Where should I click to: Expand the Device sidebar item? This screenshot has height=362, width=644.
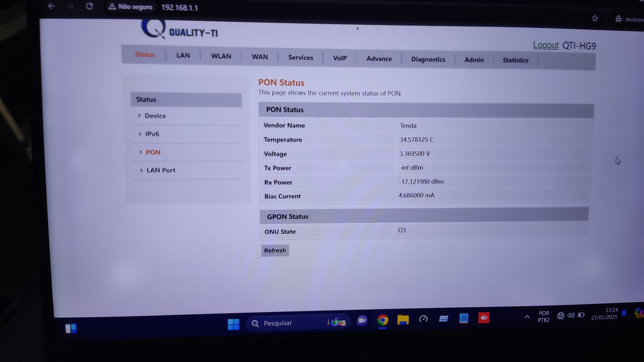tap(155, 116)
